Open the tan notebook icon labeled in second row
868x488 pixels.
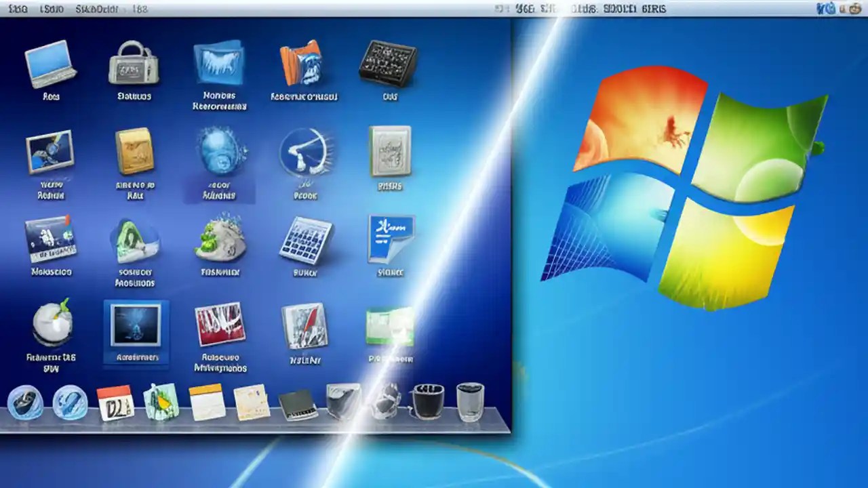pos(134,152)
